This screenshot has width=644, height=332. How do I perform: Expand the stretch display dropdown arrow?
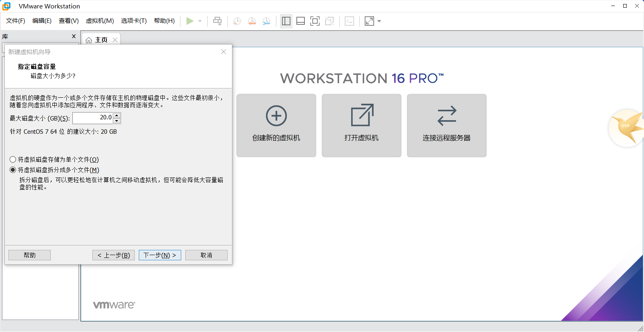pyautogui.click(x=379, y=21)
